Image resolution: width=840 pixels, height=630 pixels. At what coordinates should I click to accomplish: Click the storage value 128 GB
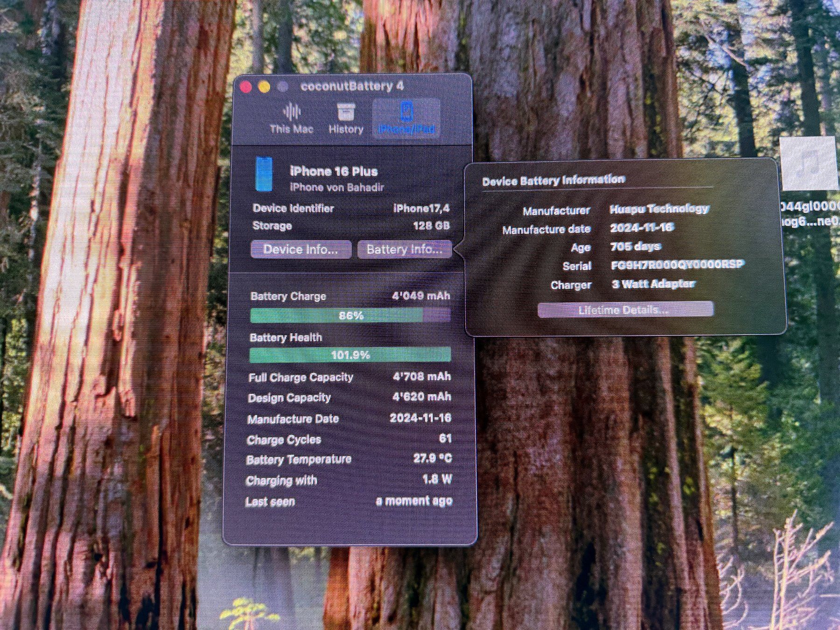[x=432, y=226]
